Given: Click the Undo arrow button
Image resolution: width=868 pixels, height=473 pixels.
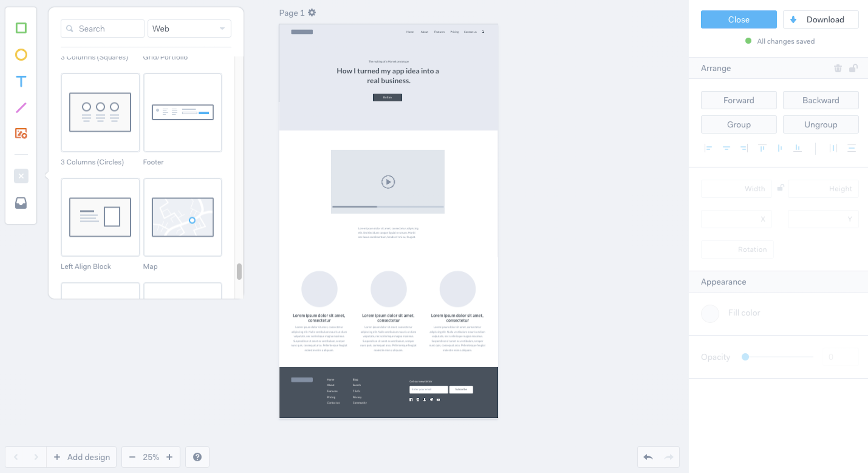Looking at the screenshot, I should tap(648, 457).
